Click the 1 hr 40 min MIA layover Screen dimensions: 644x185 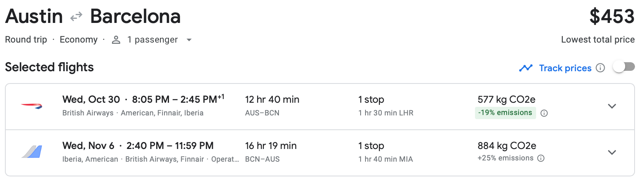click(386, 159)
